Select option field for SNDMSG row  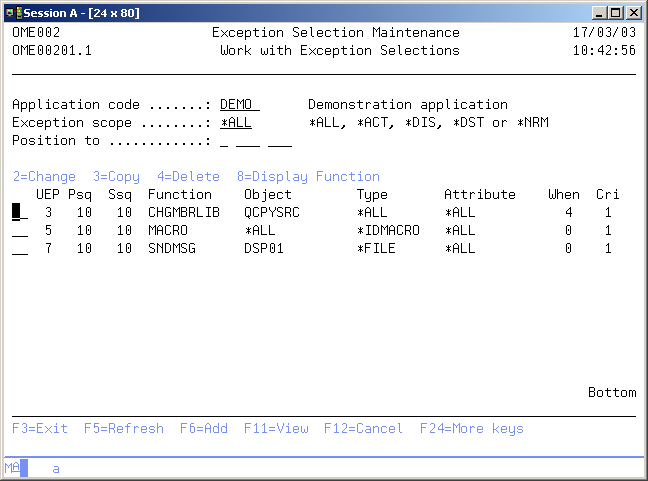click(x=19, y=249)
